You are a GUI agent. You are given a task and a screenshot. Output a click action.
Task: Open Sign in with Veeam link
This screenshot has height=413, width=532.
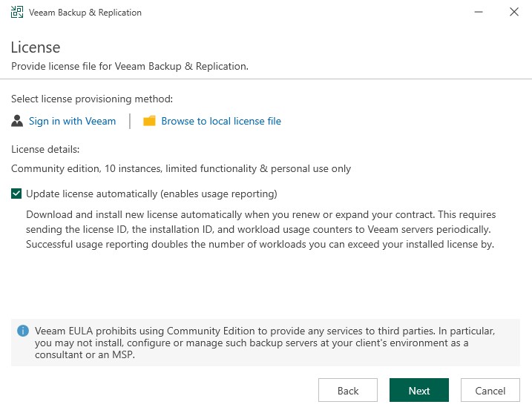tap(72, 121)
